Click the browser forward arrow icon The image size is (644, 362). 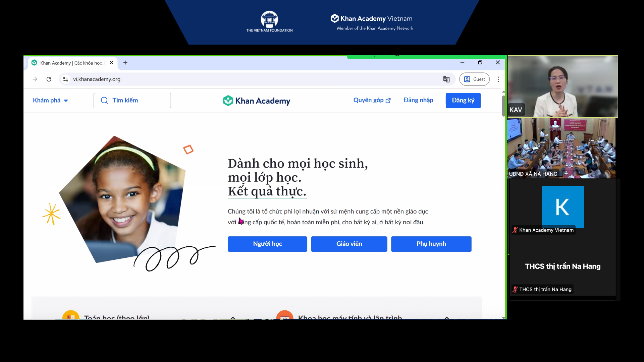pos(35,79)
